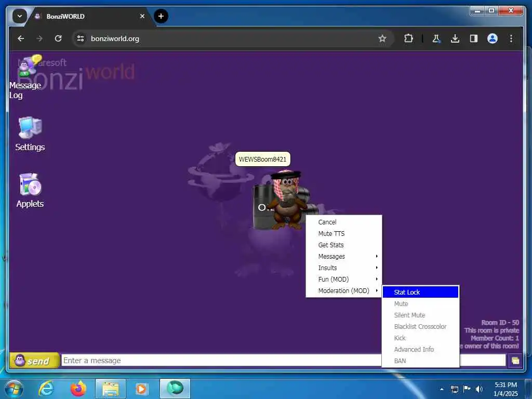Click the yellow icon beside message field

click(x=515, y=361)
